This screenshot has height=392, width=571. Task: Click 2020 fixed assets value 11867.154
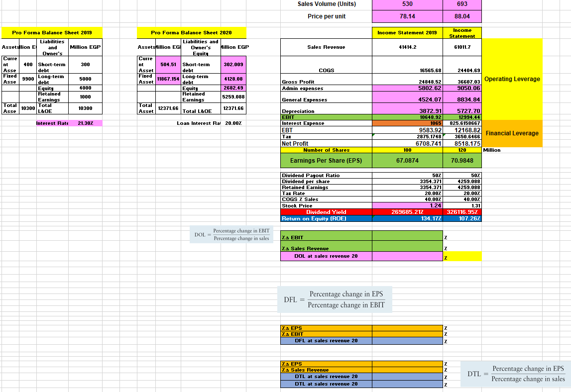168,79
